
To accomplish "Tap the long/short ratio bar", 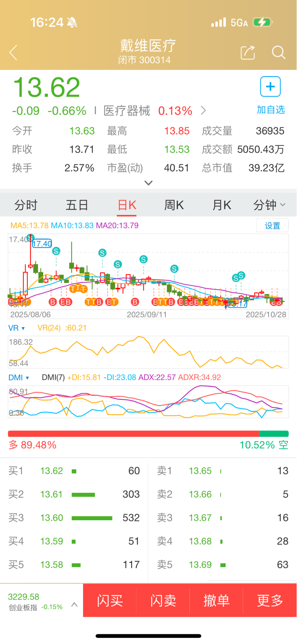I will click(x=148, y=434).
